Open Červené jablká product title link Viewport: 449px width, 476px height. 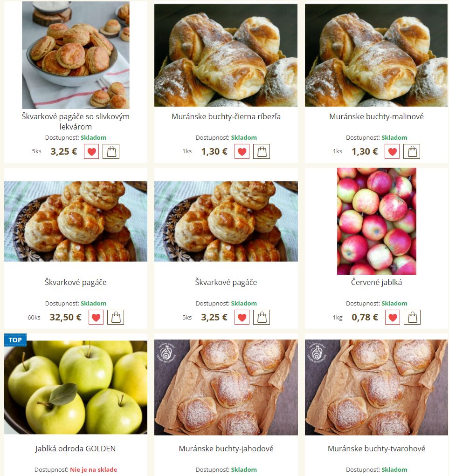click(x=376, y=282)
